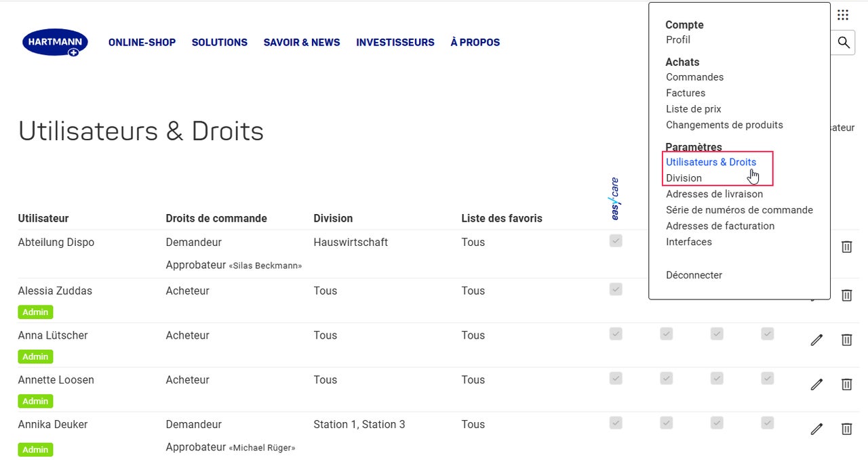Viewport: 868px width, 460px height.
Task: Click Déconnecter to log out
Action: pos(694,275)
